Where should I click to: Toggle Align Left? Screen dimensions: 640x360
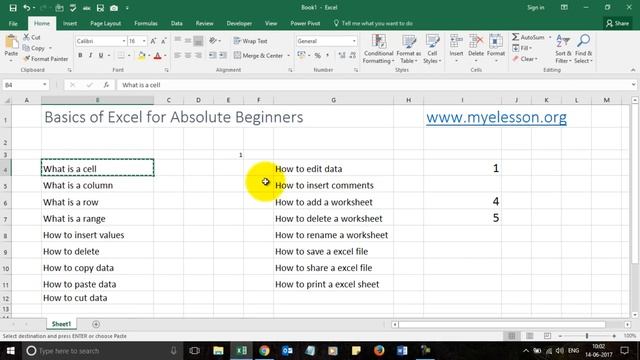[178, 56]
